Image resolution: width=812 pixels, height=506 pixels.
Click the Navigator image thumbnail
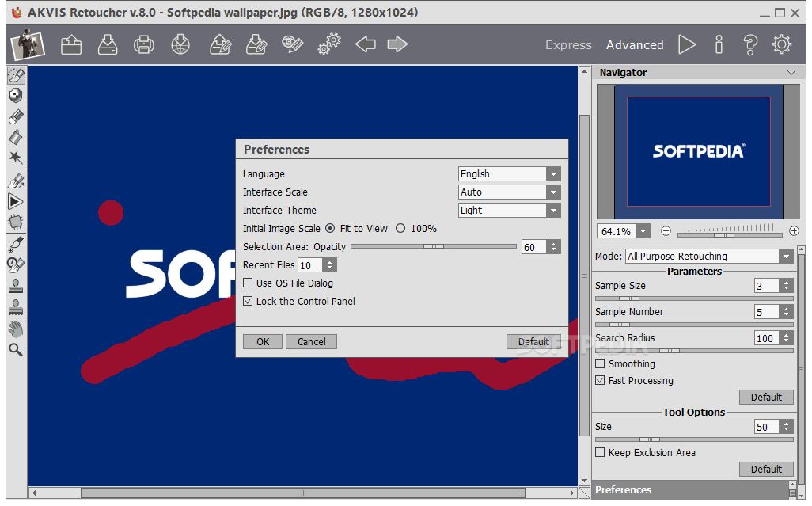698,152
